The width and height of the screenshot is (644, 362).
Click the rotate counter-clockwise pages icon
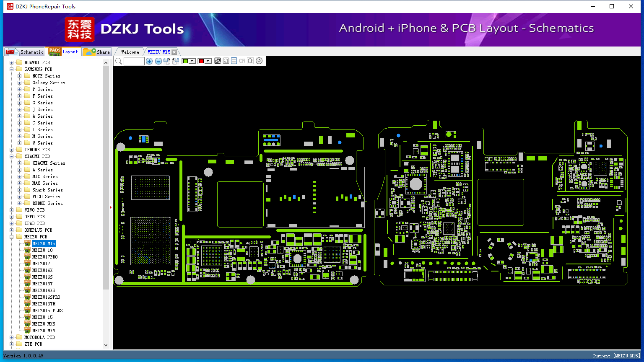point(176,61)
